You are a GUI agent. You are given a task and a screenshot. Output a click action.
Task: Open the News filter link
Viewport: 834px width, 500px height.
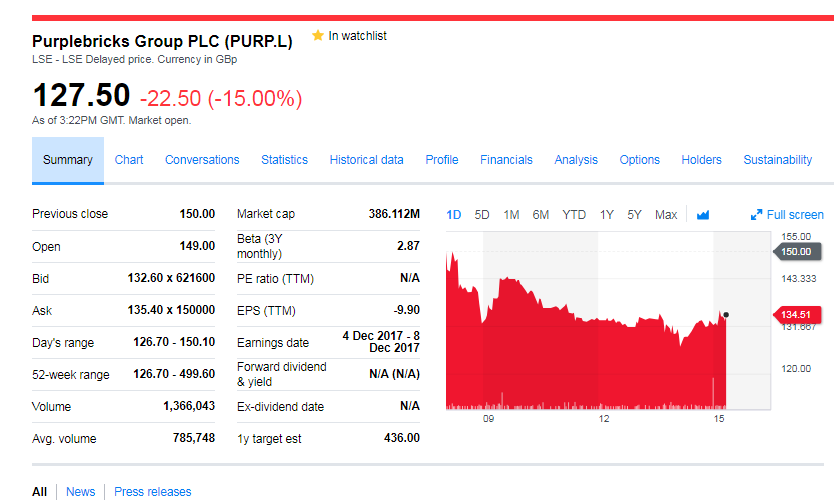(81, 492)
